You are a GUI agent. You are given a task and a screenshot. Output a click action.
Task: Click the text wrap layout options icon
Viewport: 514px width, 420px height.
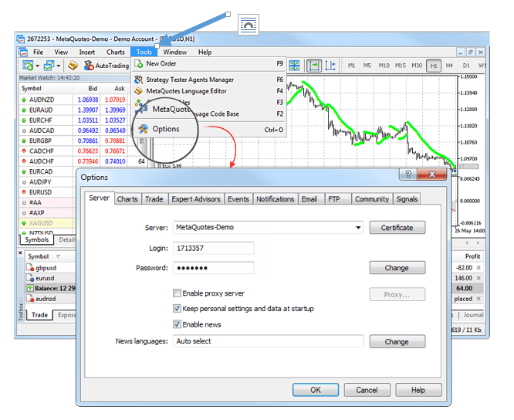249,25
